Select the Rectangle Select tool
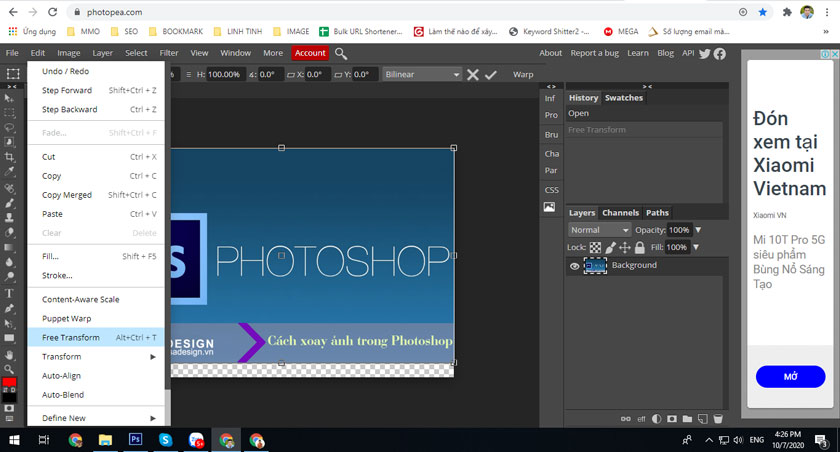The height and width of the screenshot is (452, 840). pyautogui.click(x=9, y=113)
